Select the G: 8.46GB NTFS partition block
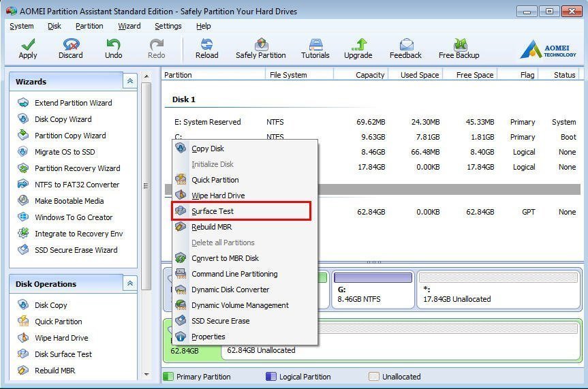Image resolution: width=588 pixels, height=389 pixels. 373,290
